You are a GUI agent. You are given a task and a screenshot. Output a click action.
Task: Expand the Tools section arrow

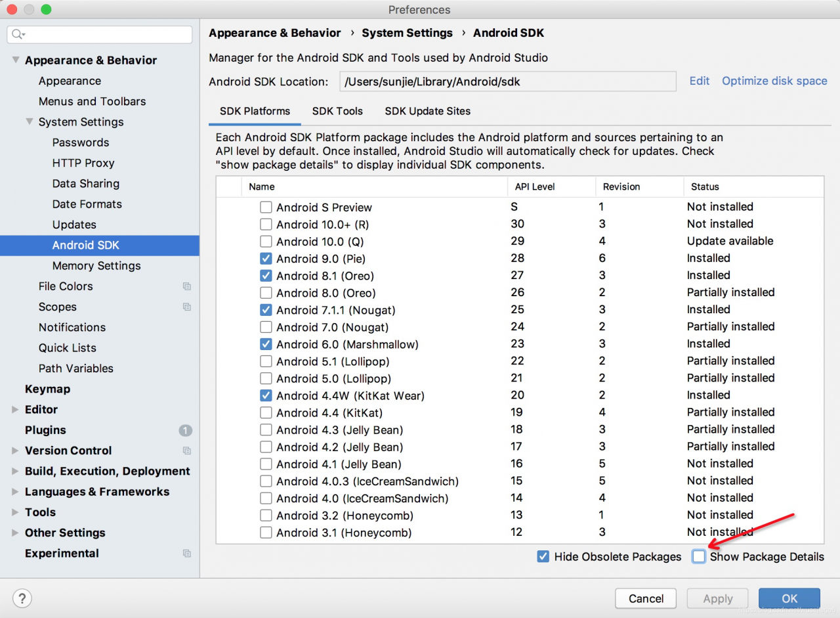15,512
